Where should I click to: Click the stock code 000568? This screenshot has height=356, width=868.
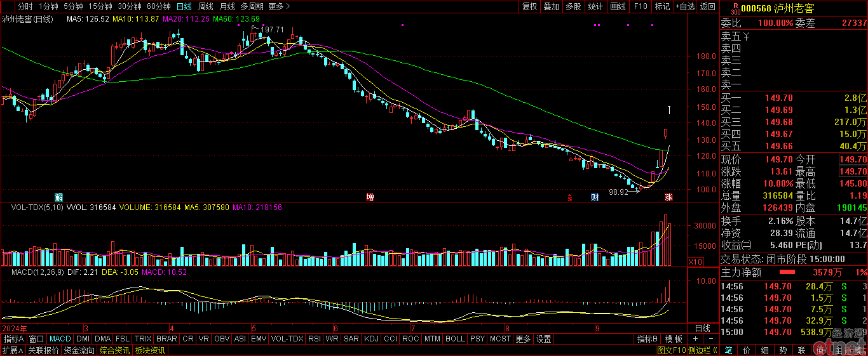(756, 8)
